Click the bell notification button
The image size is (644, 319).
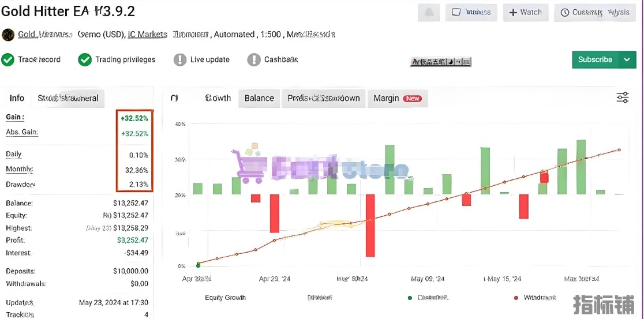[x=429, y=12]
